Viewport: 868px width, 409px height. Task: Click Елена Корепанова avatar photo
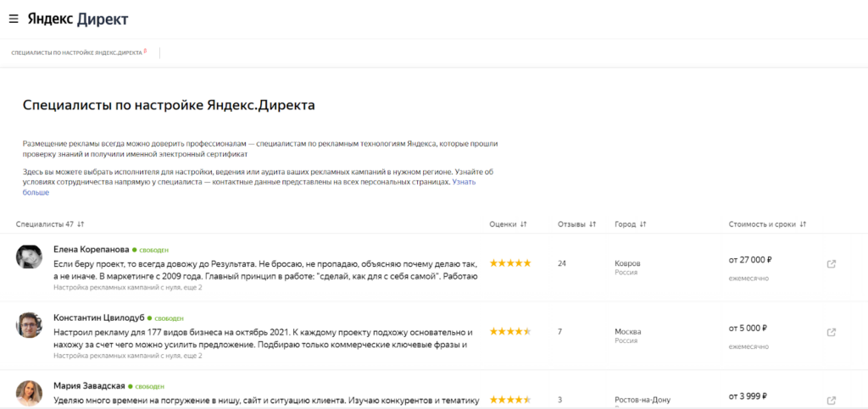[x=30, y=257]
